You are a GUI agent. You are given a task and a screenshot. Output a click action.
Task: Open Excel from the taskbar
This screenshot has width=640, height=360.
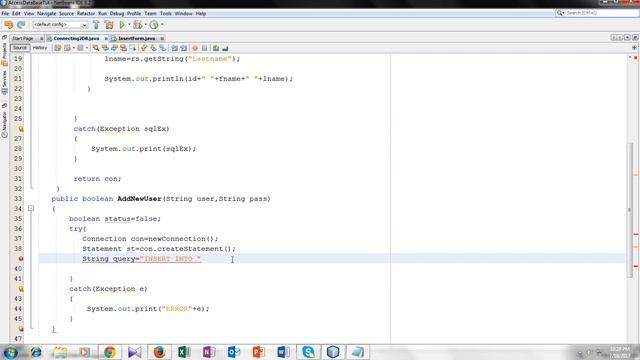[x=184, y=352]
